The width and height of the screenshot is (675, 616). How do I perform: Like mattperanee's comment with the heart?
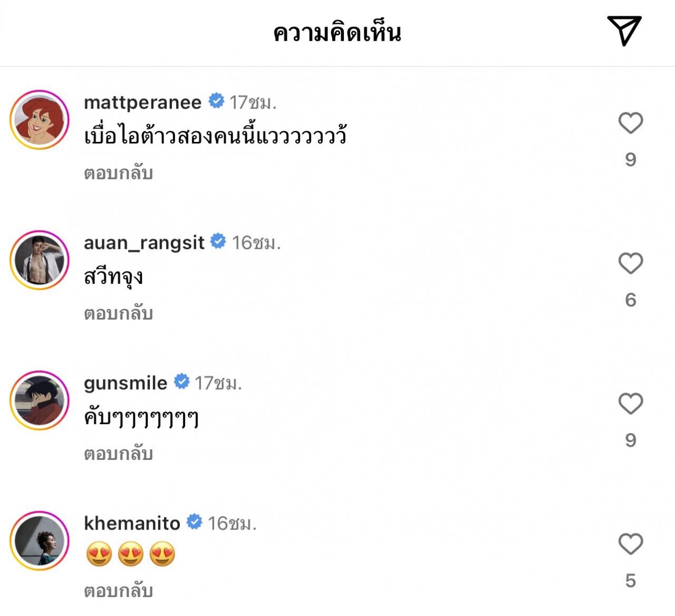[x=630, y=123]
